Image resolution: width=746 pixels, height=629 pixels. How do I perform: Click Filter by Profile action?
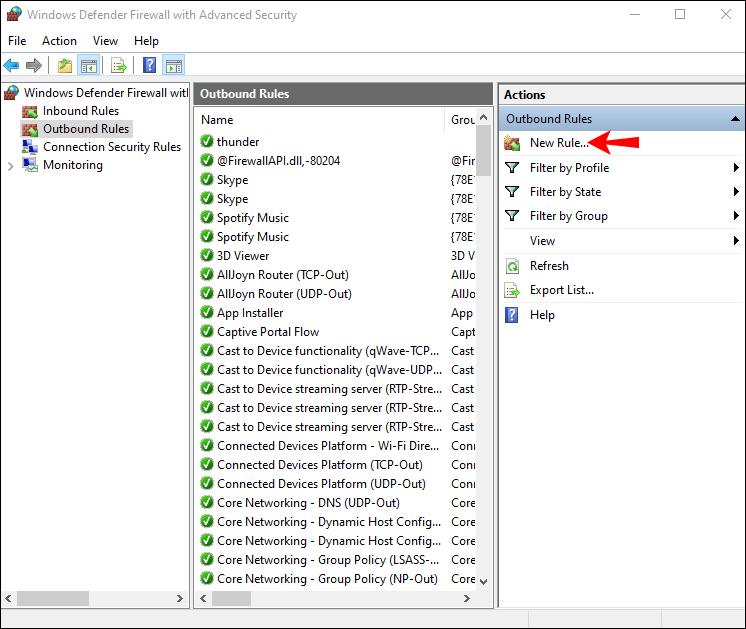pos(569,167)
